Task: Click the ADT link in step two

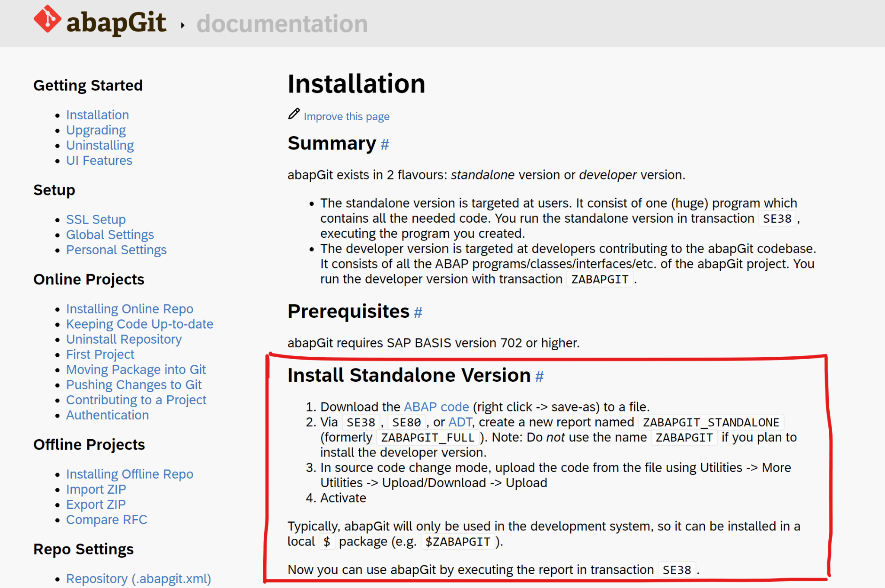Action: 459,422
